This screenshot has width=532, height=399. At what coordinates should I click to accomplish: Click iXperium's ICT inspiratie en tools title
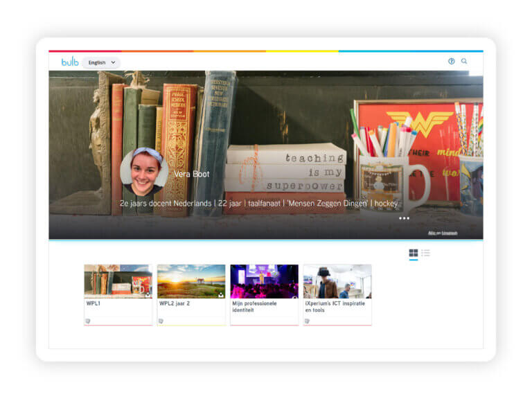tap(335, 307)
